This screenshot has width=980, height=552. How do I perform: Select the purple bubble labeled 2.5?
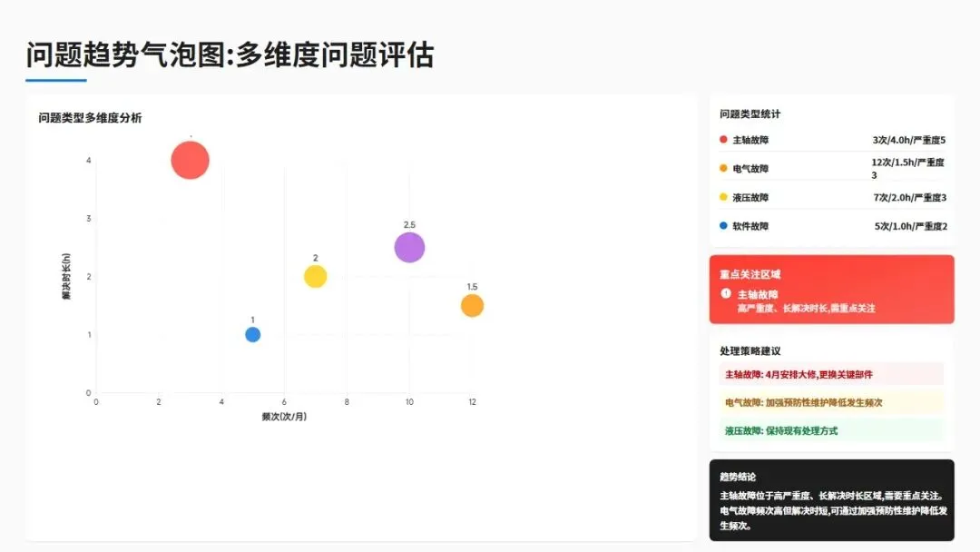tap(409, 247)
